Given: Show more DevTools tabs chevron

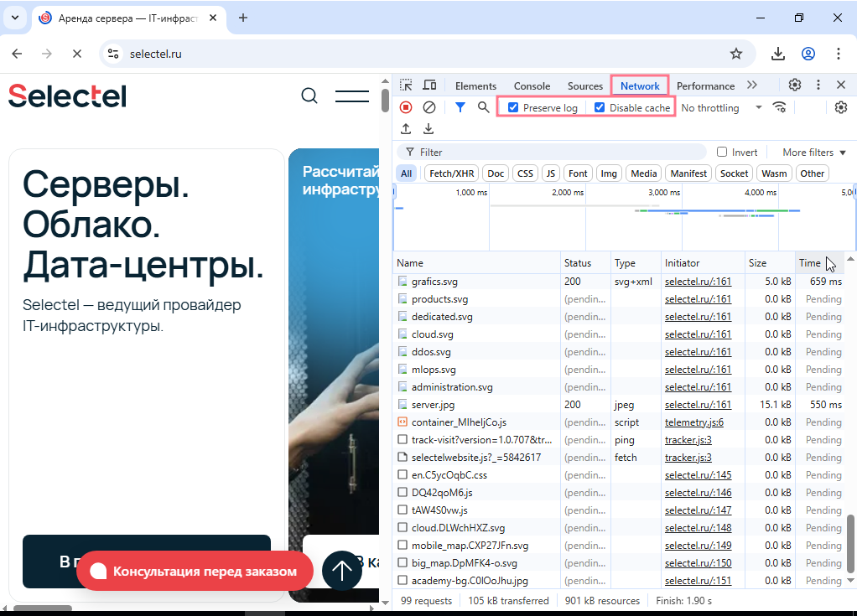Looking at the screenshot, I should click(751, 85).
